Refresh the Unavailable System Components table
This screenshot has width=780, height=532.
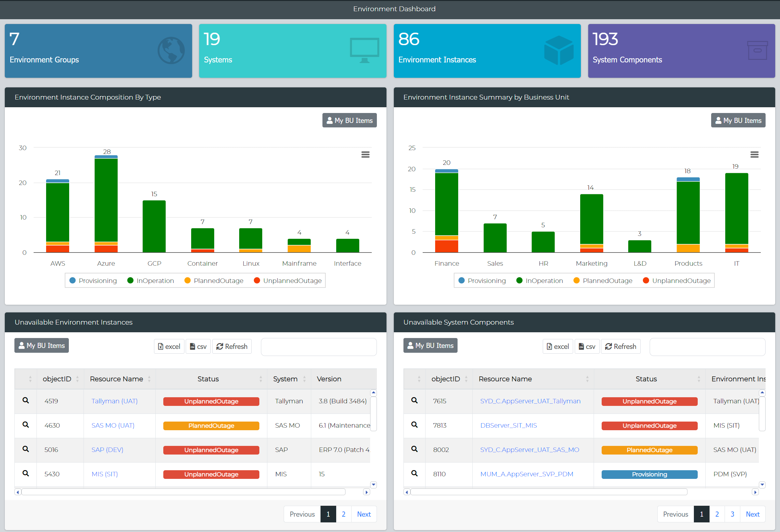click(621, 347)
